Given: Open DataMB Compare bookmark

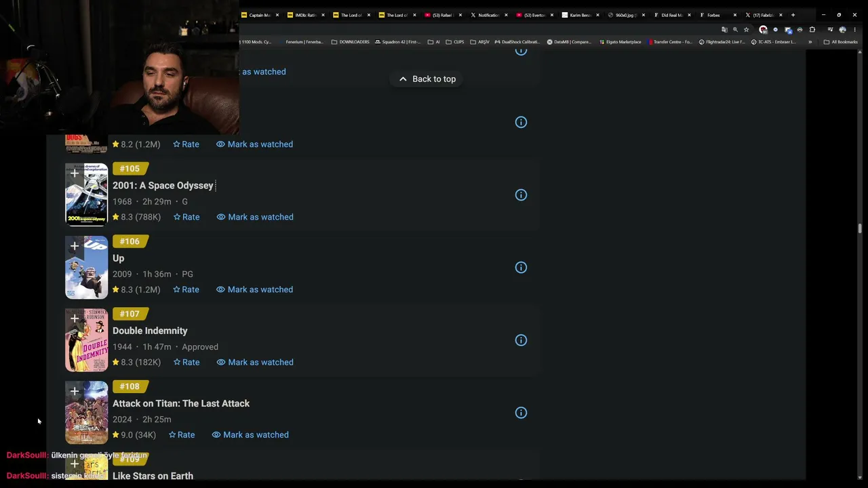Looking at the screenshot, I should point(569,42).
